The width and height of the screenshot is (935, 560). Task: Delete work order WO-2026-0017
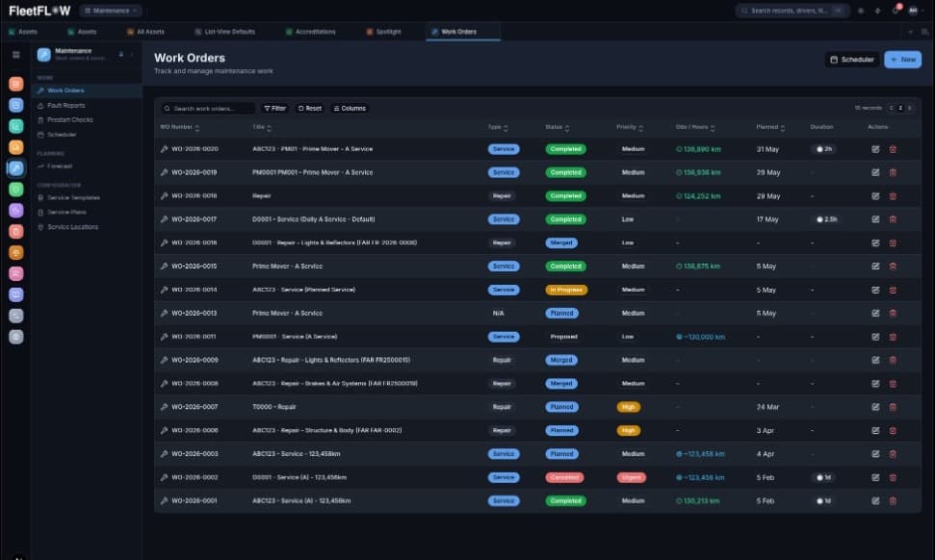pos(893,219)
